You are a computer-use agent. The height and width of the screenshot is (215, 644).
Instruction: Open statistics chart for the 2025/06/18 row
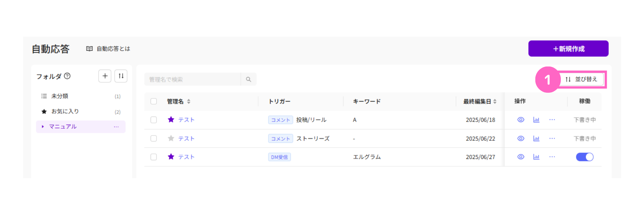click(x=536, y=120)
